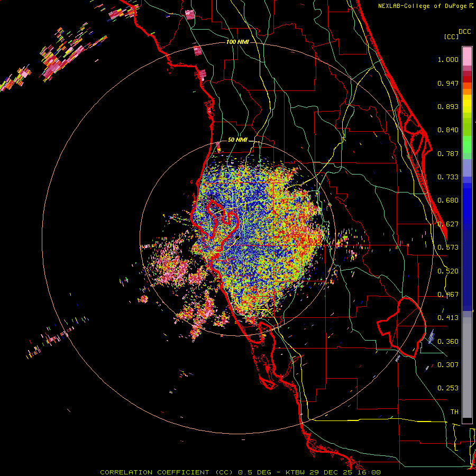Image resolution: width=476 pixels, height=476 pixels.
Task: Pick the gray segment of the color bar
Action: tap(467, 368)
